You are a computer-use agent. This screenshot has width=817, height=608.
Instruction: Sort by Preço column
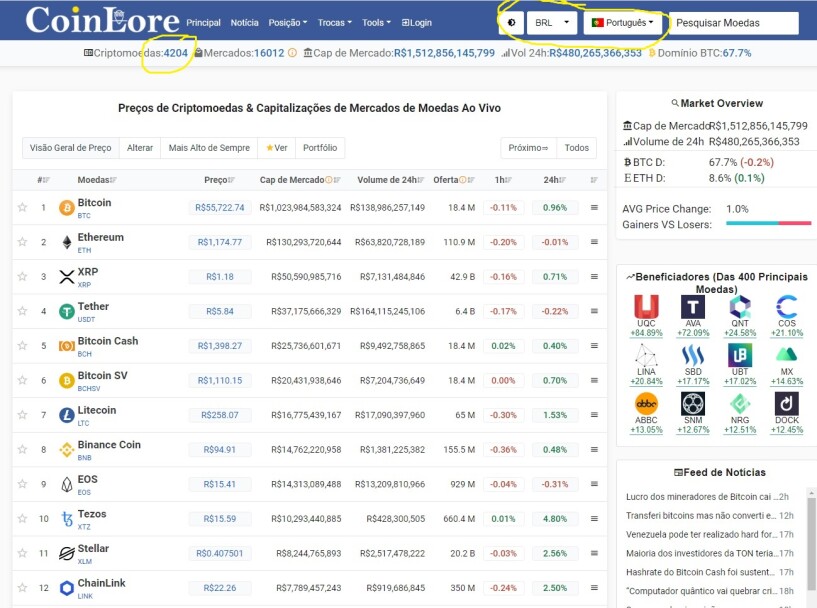coord(219,180)
